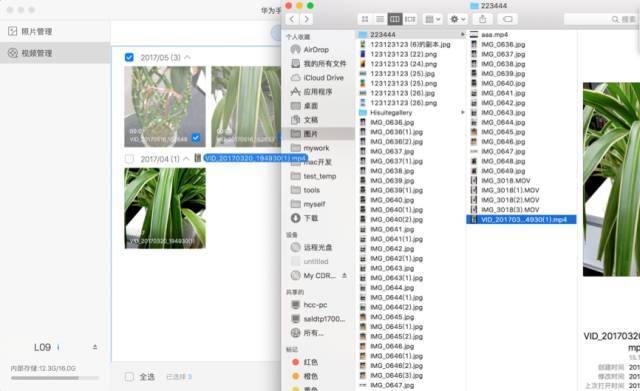The height and width of the screenshot is (391, 640).
Task: Open 桌面 folder in sidebar
Action: [x=304, y=106]
